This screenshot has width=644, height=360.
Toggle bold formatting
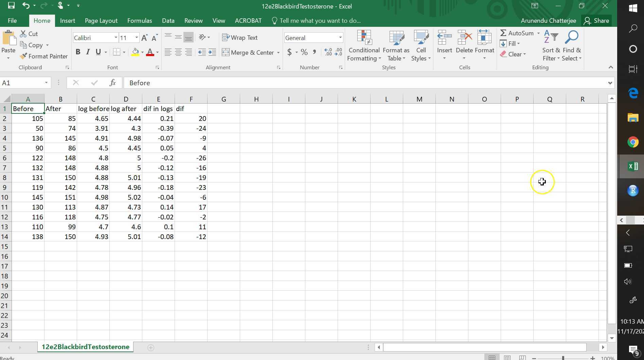(78, 52)
